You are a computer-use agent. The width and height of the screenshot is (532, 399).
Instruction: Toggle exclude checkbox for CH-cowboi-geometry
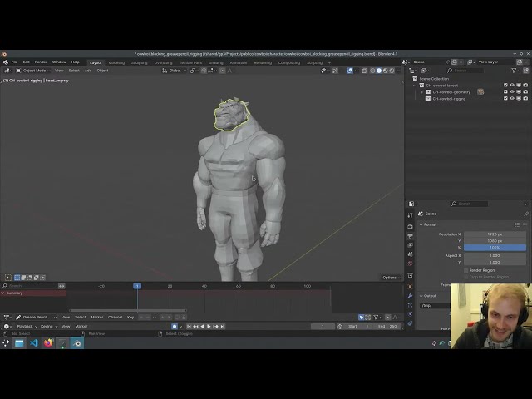tap(505, 92)
